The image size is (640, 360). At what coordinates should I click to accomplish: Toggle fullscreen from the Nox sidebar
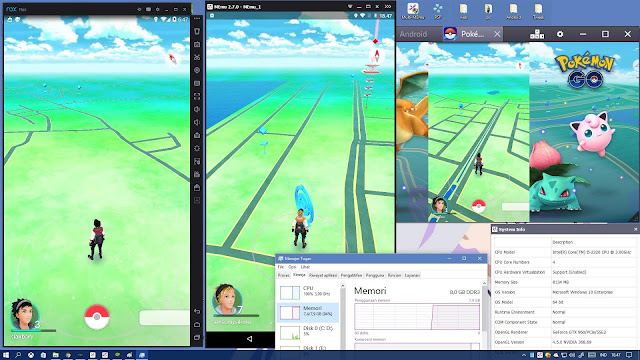click(197, 96)
